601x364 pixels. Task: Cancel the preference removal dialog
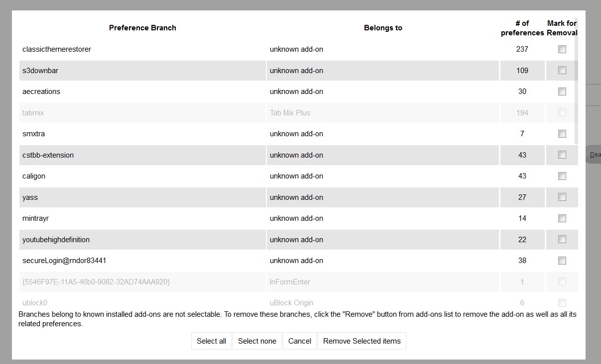click(300, 341)
